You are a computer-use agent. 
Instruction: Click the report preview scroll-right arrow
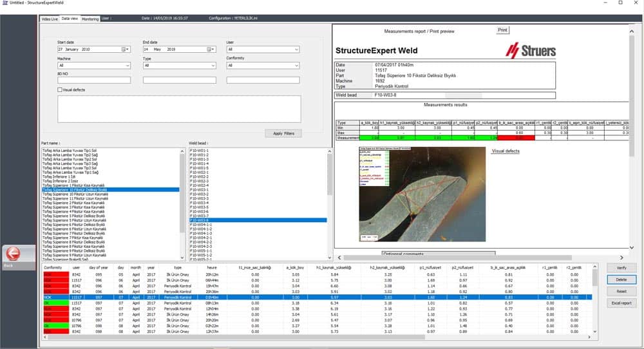click(621, 258)
